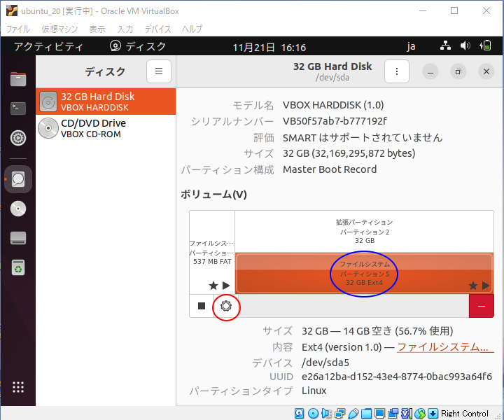This screenshot has height=420, width=504.
Task: Click VirtualBox audio status icon
Action: point(326,413)
